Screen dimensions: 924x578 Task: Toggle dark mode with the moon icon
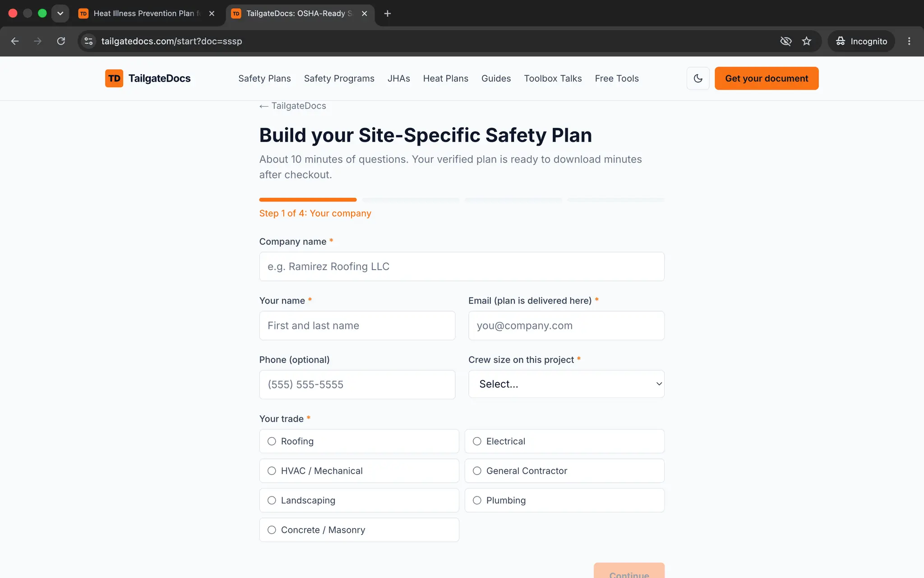pyautogui.click(x=698, y=78)
